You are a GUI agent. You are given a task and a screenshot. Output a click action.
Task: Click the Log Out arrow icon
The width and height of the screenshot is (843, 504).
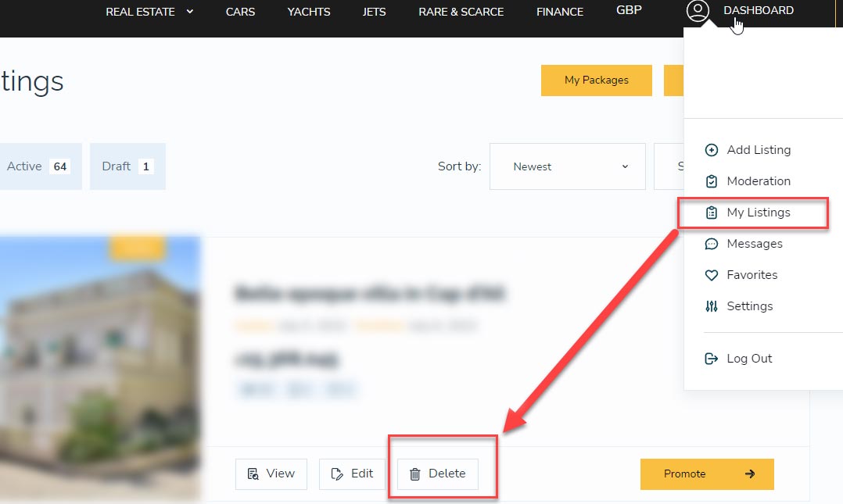pos(711,359)
